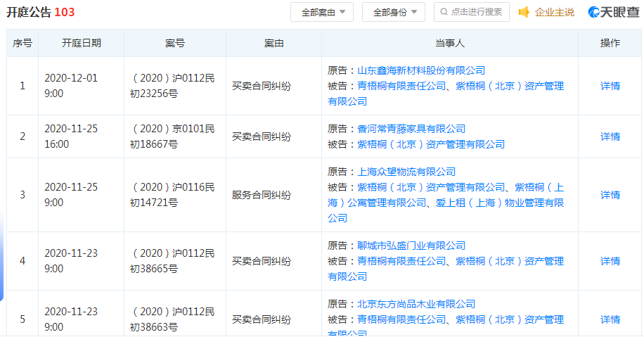Click the 开庭日期 column header
The height and width of the screenshot is (337, 644).
[x=82, y=43]
